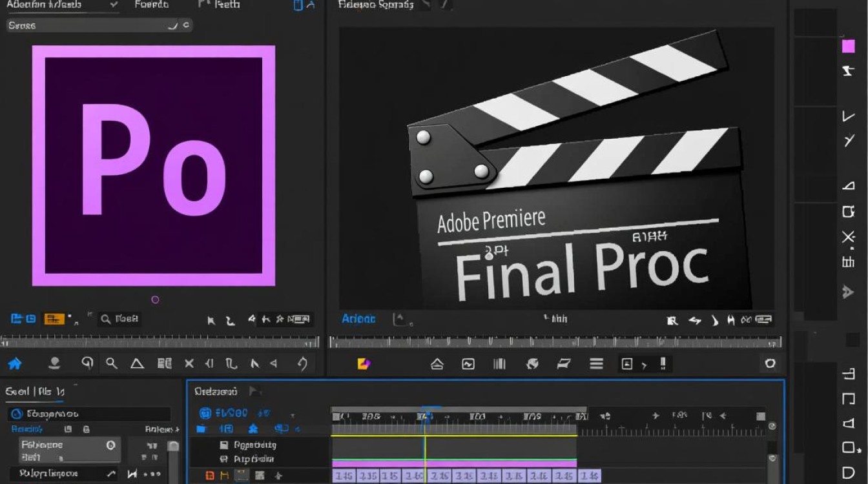Toggle the square box on the lower timeline track row
This screenshot has width=868, height=484.
click(x=224, y=459)
